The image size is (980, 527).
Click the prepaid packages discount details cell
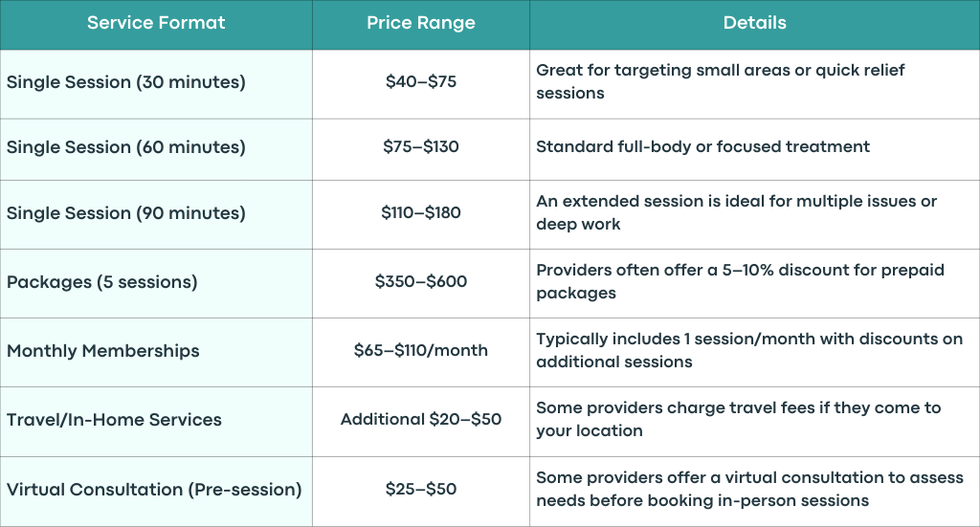tap(755, 283)
